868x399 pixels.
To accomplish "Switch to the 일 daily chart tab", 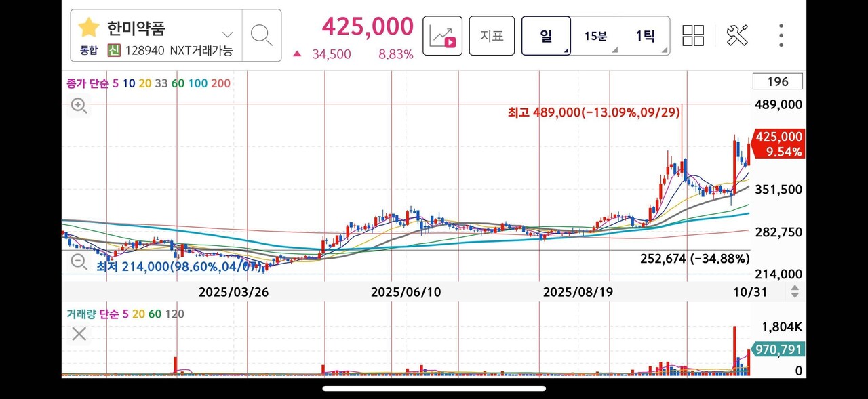I will click(546, 35).
